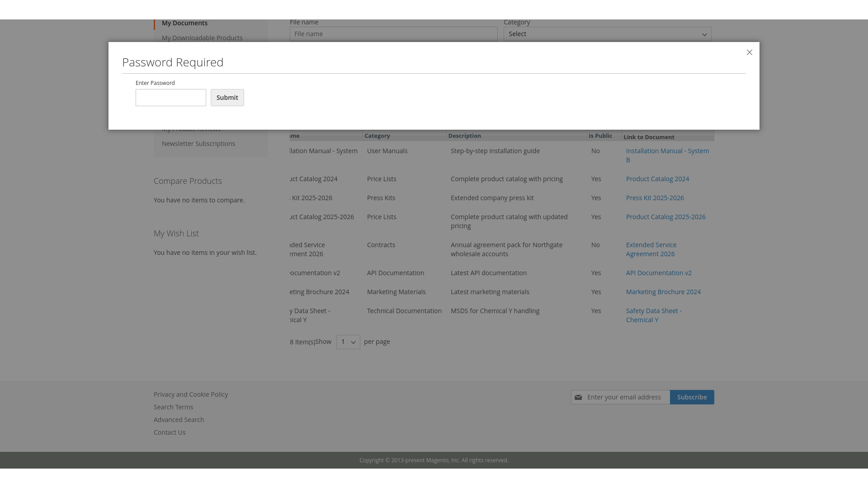Select 'MSDS for Chemical Y handling' text
Viewport: 868px width, 488px height.
click(495, 311)
